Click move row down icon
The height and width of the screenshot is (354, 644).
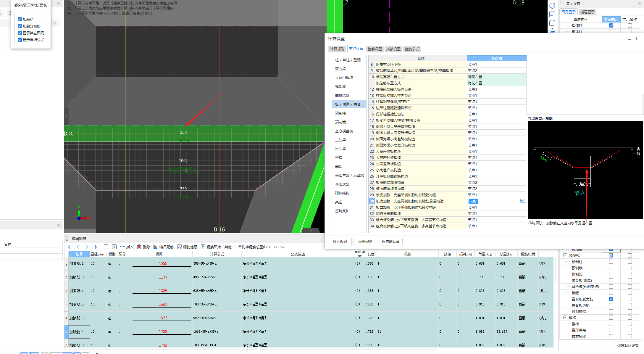114,247
